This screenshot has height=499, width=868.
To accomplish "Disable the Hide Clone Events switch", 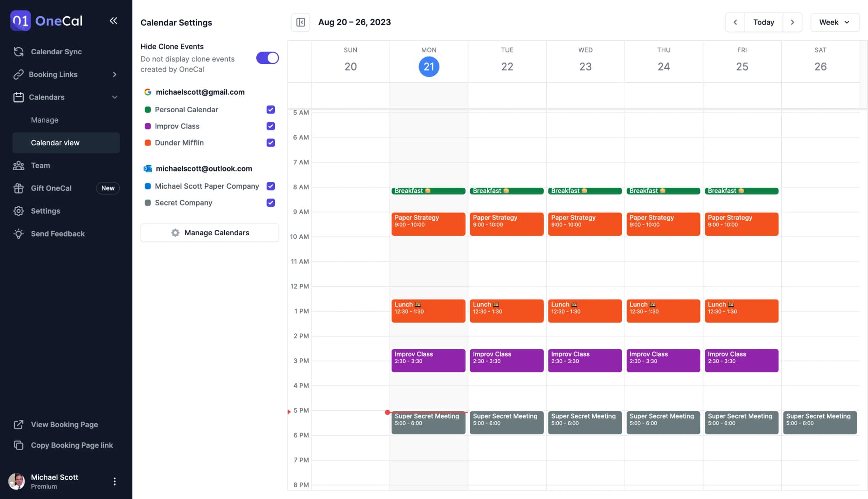I will (x=267, y=58).
